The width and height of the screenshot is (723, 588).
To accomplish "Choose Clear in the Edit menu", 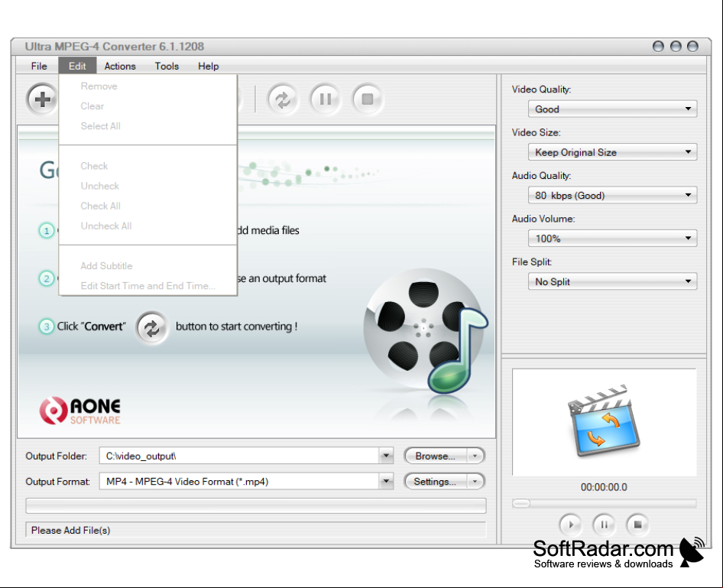I will click(x=148, y=106).
